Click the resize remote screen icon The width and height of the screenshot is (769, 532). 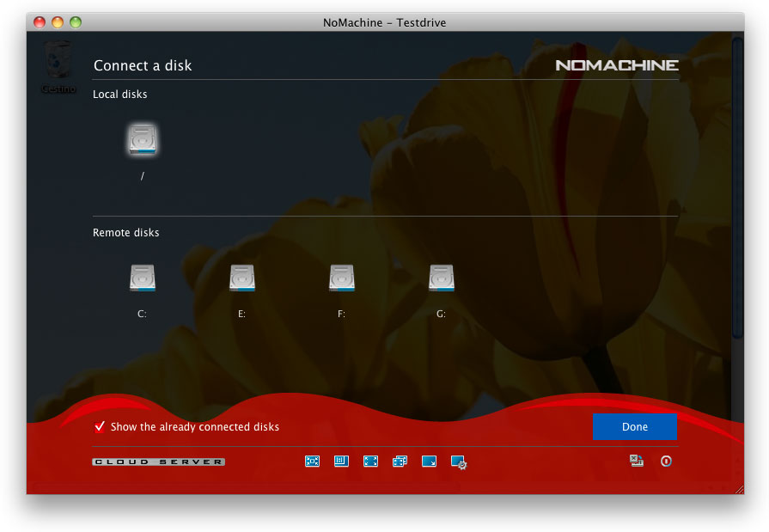(429, 462)
